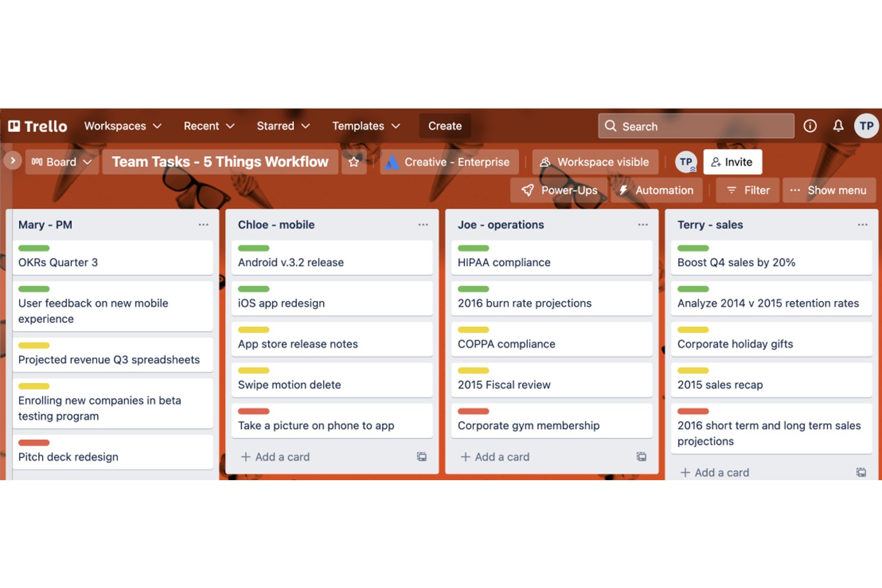Click the Search field
Viewport: 882px width, 588px height.
coord(696,126)
